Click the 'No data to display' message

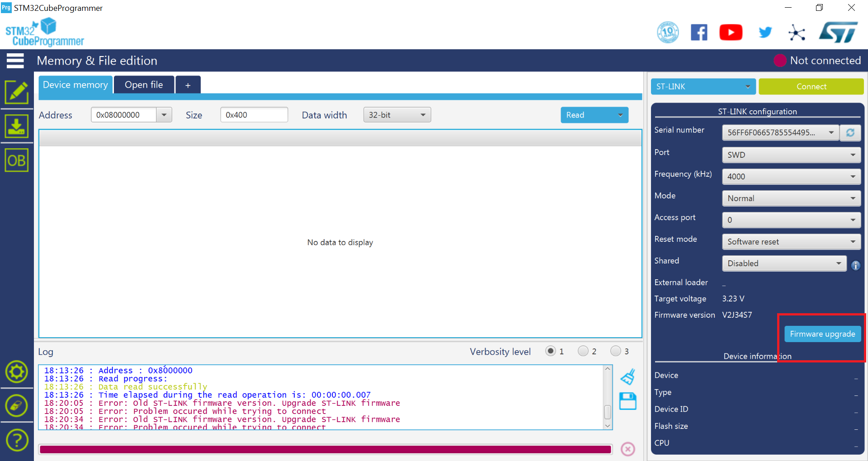[340, 242]
